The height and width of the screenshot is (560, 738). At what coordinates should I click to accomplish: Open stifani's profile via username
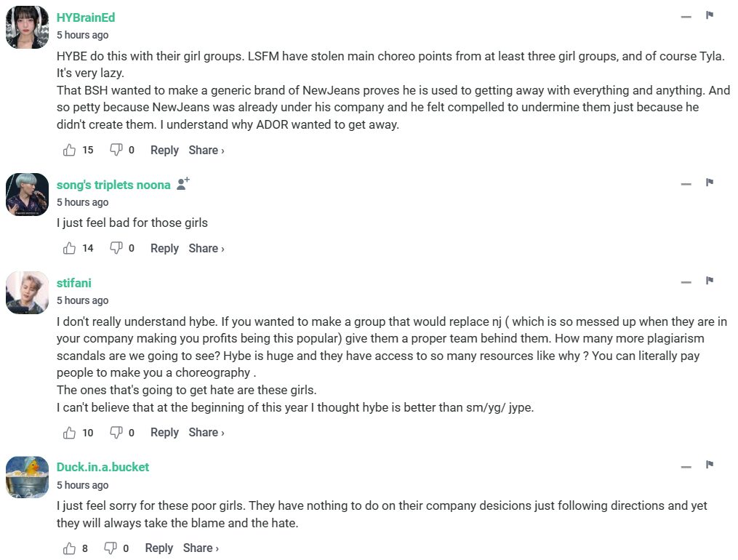click(x=74, y=283)
